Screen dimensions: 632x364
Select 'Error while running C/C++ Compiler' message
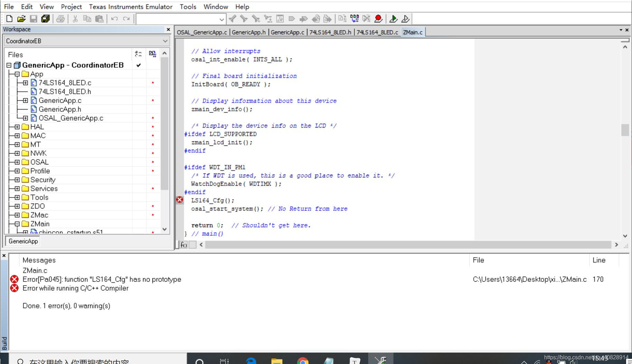coord(75,288)
